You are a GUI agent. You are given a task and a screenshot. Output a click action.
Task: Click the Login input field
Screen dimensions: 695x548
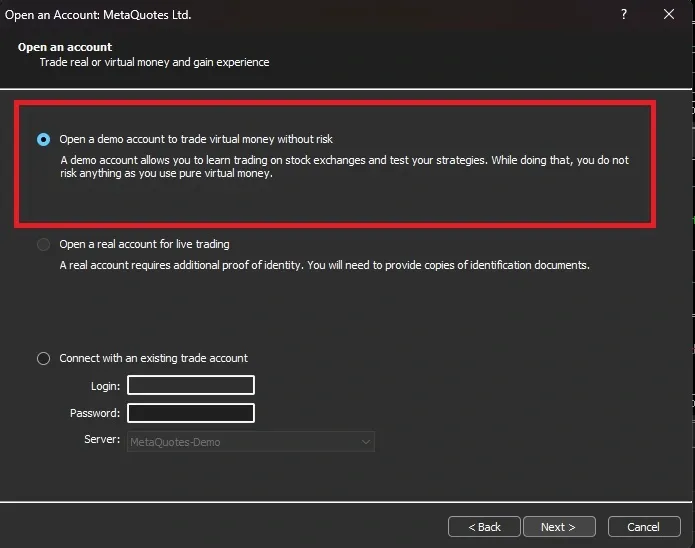[190, 385]
